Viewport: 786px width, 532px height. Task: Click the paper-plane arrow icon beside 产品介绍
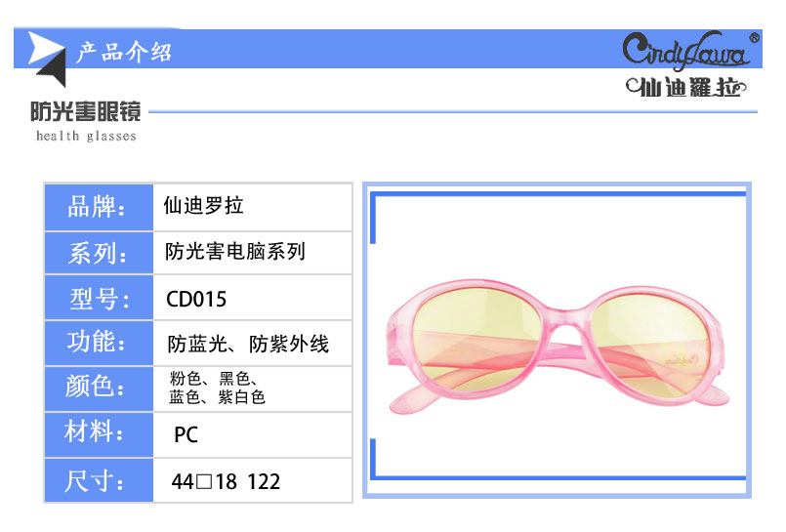coord(47,59)
